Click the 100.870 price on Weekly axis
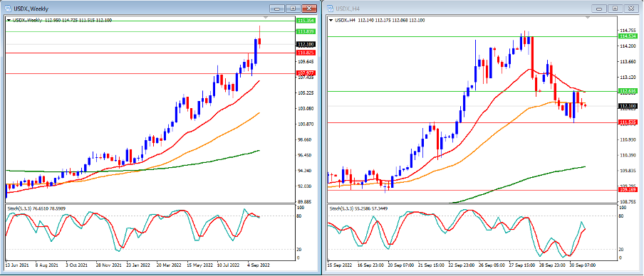 306,124
